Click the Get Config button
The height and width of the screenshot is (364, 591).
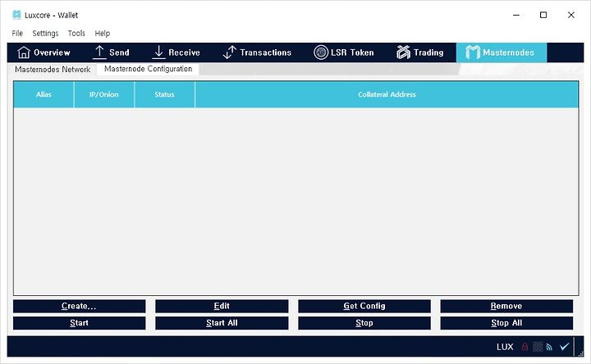pyautogui.click(x=364, y=306)
